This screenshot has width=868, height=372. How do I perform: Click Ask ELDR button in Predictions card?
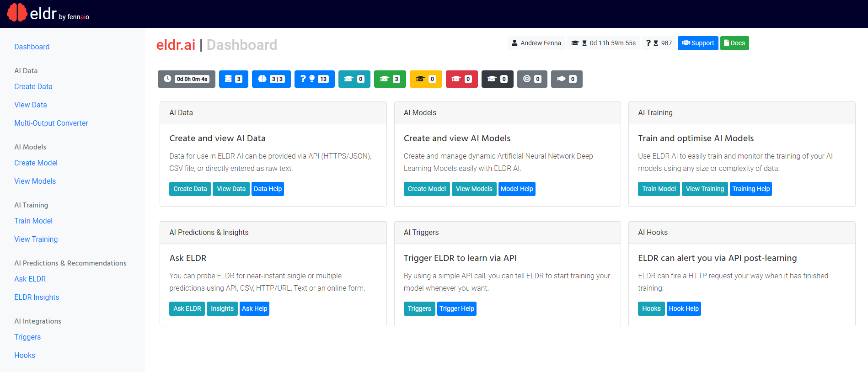pos(187,308)
